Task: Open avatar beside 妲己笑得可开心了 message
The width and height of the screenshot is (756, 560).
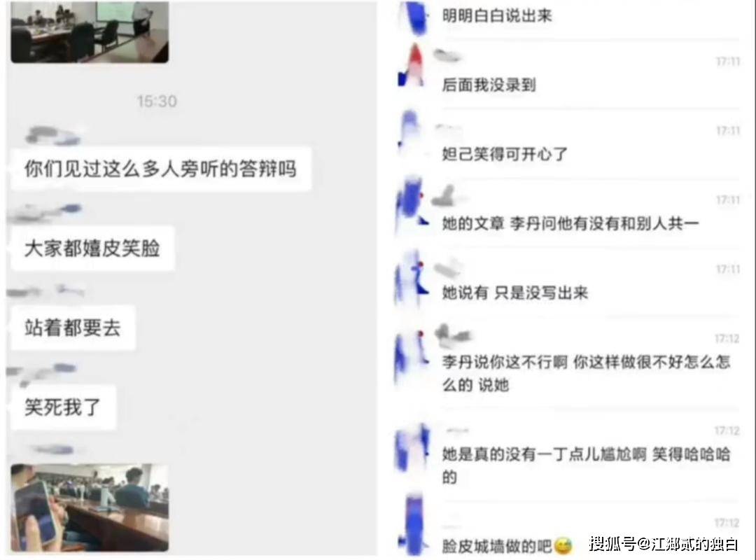Action: (x=410, y=132)
